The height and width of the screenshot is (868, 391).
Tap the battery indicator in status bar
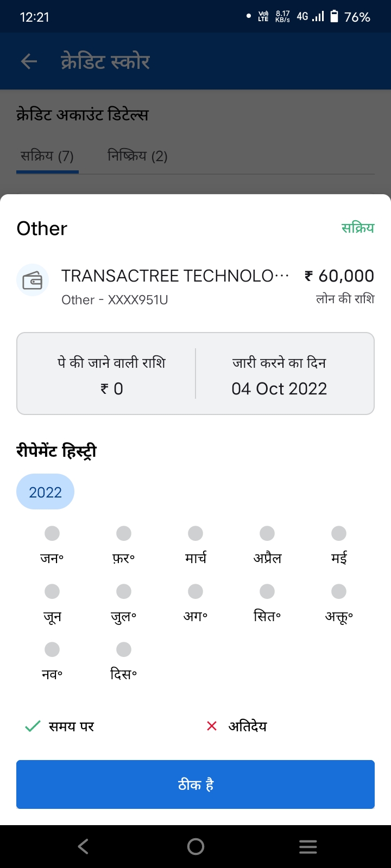pos(335,17)
